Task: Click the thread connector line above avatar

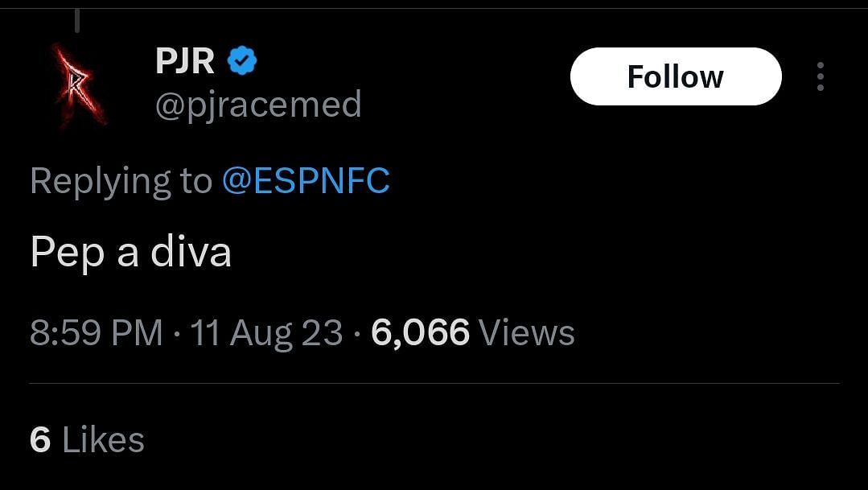Action: point(78,21)
